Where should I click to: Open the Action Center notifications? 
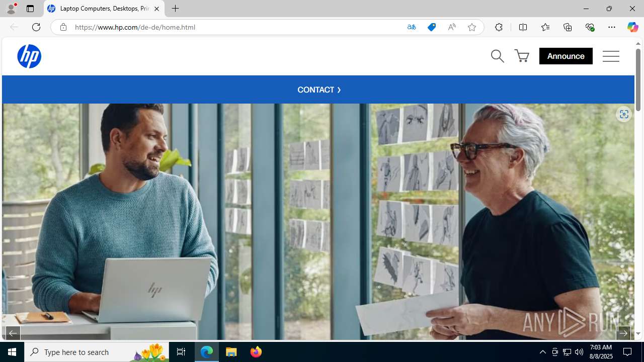click(x=628, y=352)
